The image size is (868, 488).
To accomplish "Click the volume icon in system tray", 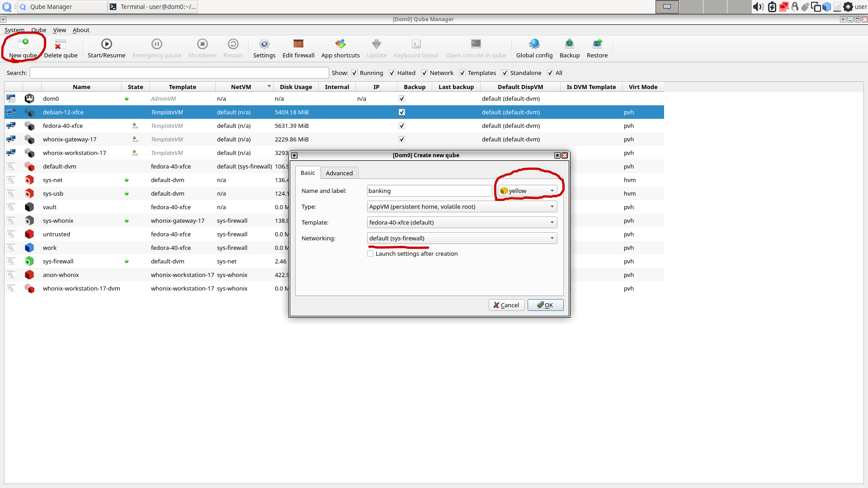I will (x=758, y=7).
